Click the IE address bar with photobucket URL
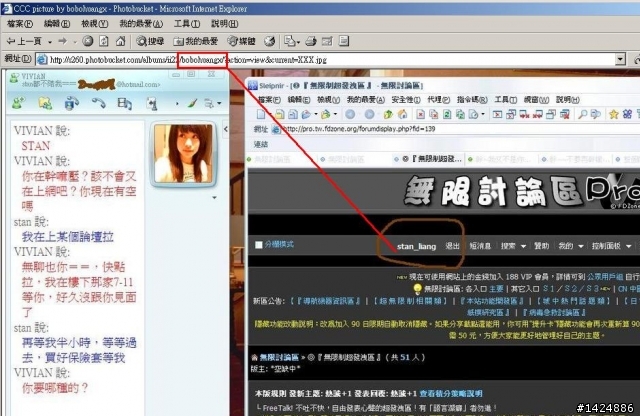The width and height of the screenshot is (640, 416). 326,60
